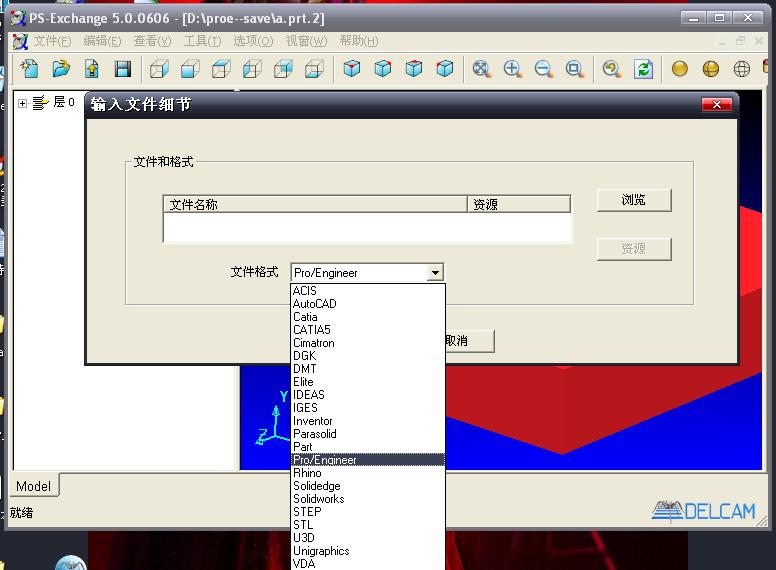Screen dimensions: 776x570
Task: Pick highlighted Pro/Engineer list entry
Action: click(368, 460)
